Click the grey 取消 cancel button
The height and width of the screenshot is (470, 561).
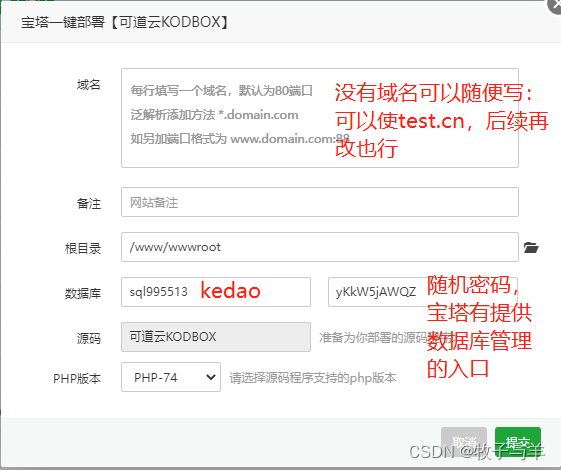(x=464, y=442)
